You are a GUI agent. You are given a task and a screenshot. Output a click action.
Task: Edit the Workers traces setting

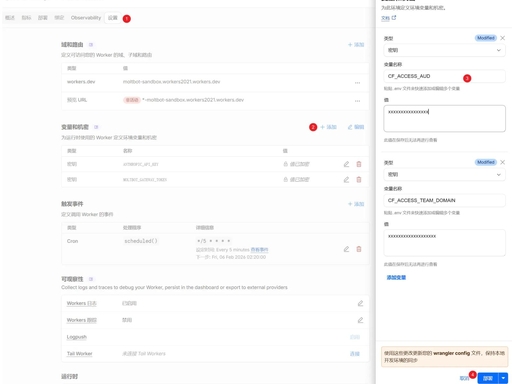coord(360,320)
